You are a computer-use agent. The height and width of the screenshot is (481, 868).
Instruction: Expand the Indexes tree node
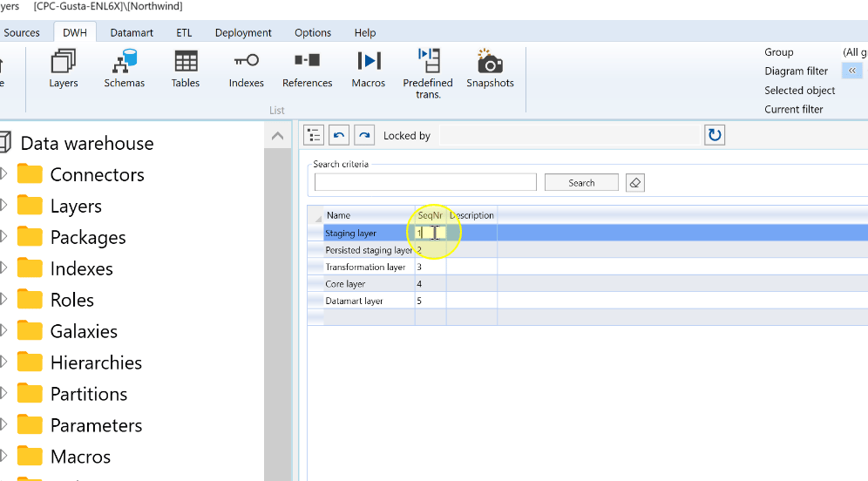point(3,268)
